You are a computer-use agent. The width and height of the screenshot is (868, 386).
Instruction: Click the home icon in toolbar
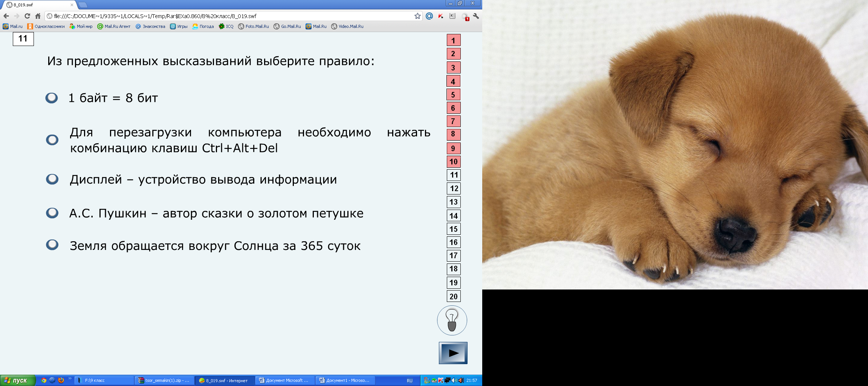click(x=38, y=16)
